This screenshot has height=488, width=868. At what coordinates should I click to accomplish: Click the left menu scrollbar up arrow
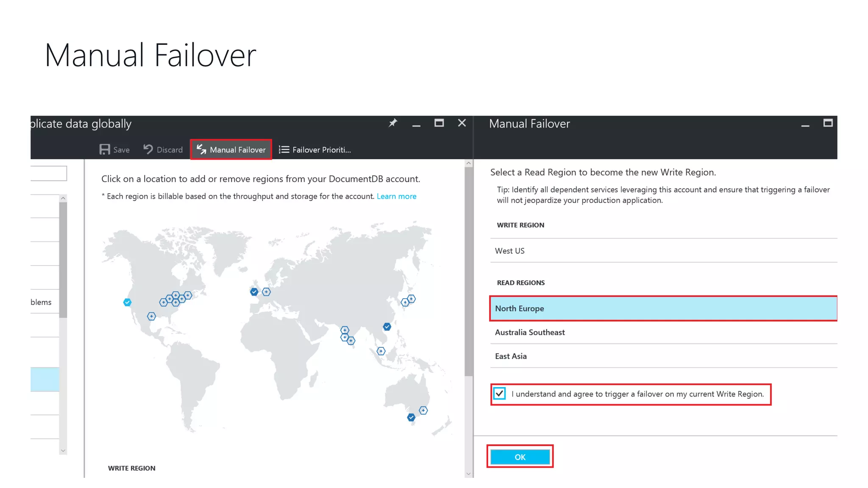click(x=63, y=198)
